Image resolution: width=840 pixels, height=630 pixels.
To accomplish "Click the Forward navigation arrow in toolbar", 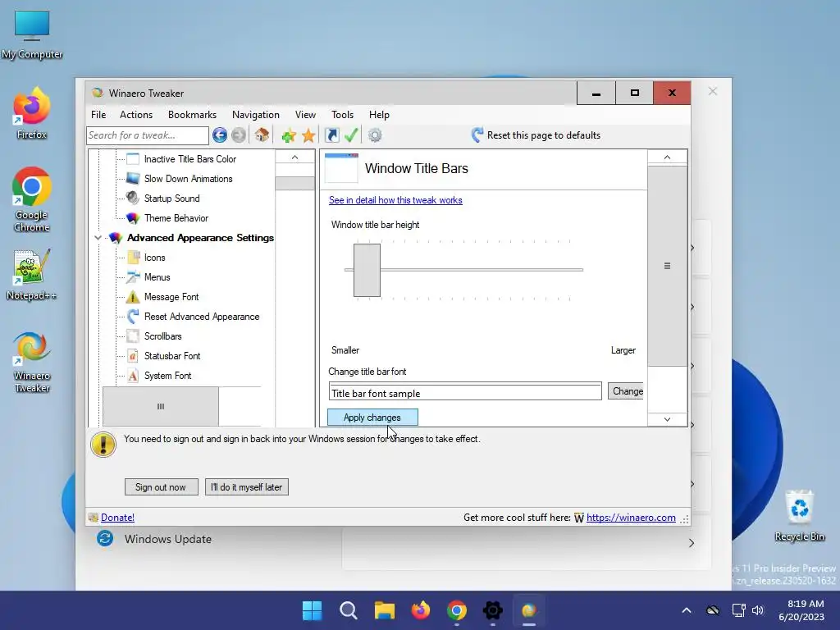I will (x=239, y=135).
